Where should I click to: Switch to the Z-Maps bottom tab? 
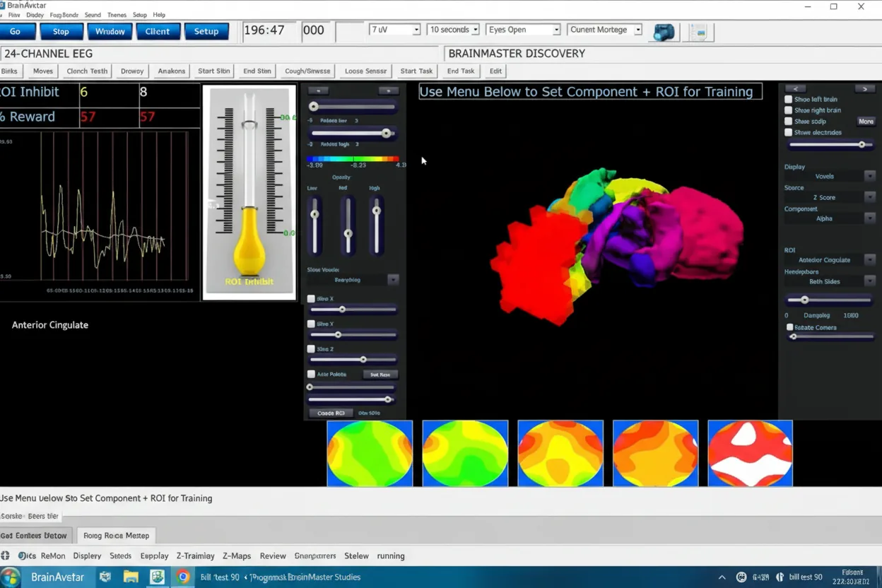pos(237,555)
